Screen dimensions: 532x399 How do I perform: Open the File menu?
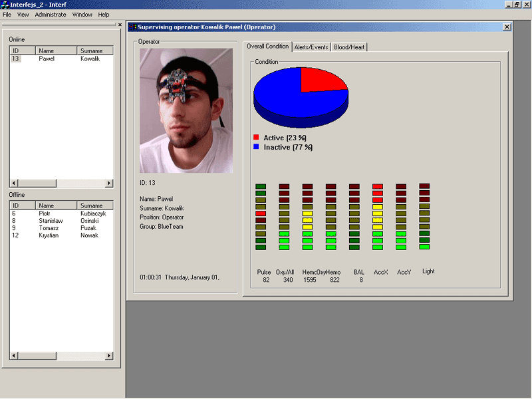pyautogui.click(x=7, y=15)
